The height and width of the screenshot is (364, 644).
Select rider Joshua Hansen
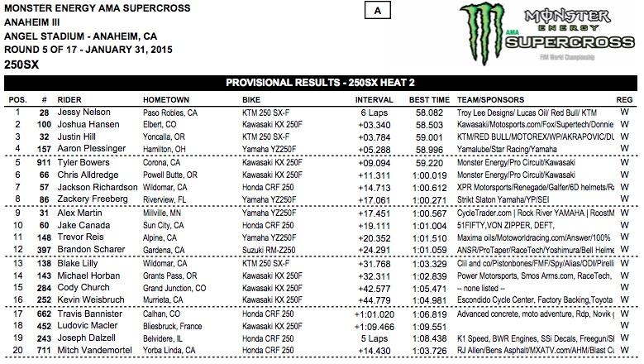point(86,123)
